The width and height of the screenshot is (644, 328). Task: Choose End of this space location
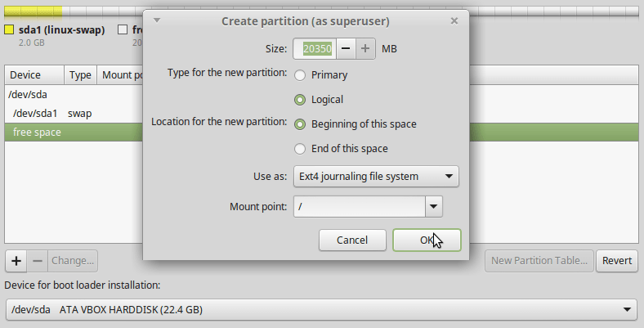coord(300,149)
